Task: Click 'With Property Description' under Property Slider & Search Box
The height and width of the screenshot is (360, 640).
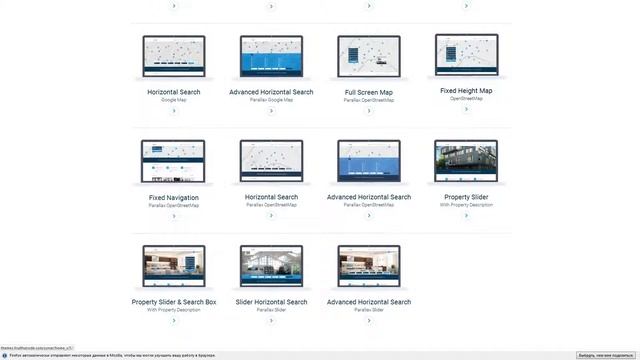Action: click(x=174, y=310)
